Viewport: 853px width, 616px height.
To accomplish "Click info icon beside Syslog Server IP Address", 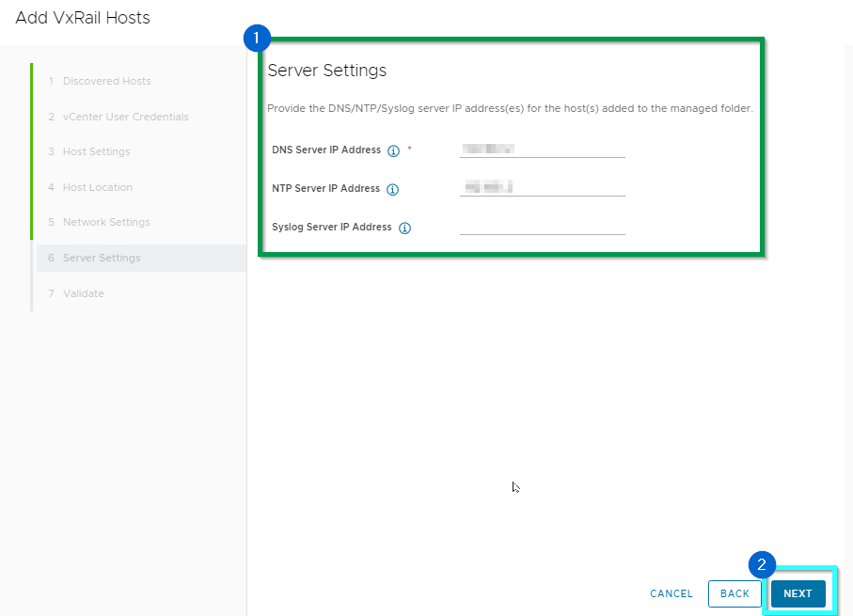I will pos(404,228).
